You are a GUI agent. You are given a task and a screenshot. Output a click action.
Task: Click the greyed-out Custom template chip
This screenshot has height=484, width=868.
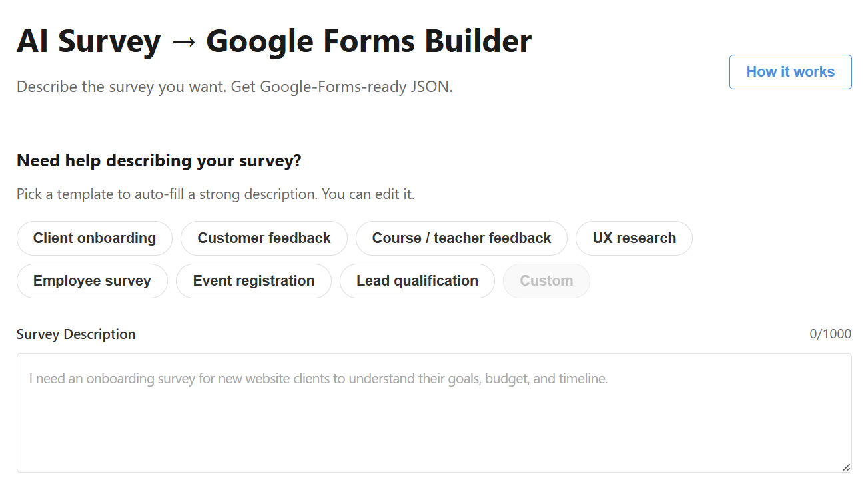pyautogui.click(x=546, y=280)
